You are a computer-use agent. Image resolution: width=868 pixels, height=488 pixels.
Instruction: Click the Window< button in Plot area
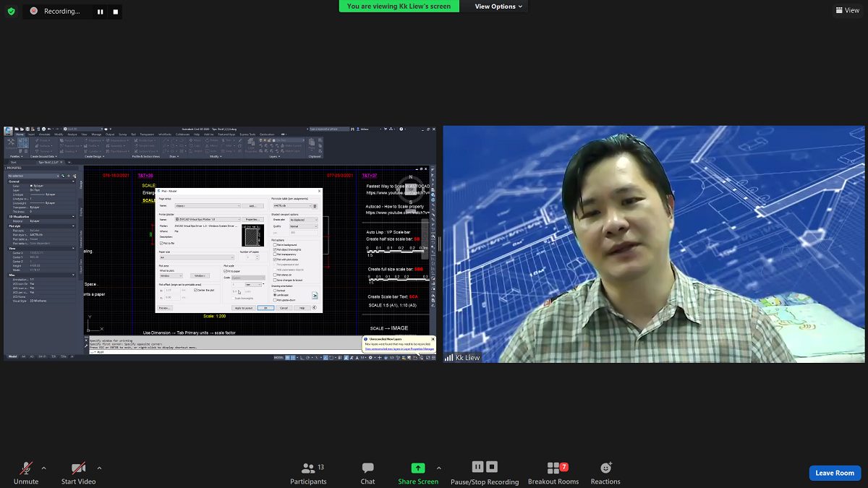click(x=200, y=275)
